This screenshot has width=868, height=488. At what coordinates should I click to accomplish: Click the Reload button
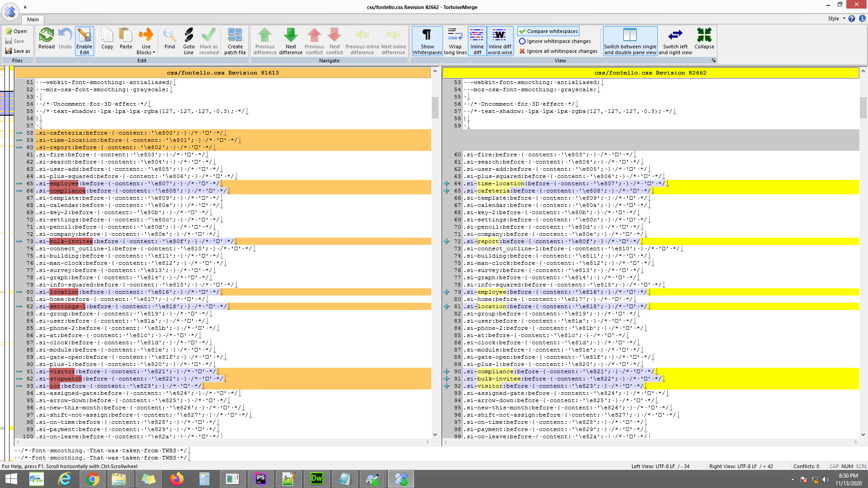coord(46,41)
